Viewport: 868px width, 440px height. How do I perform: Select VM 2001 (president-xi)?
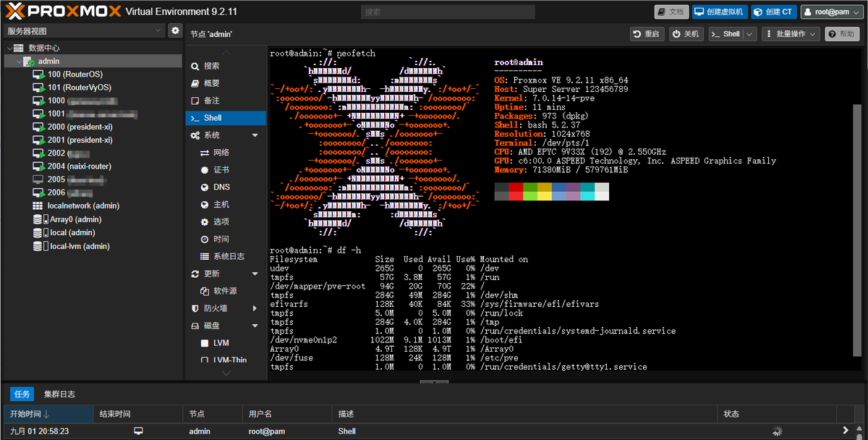80,140
